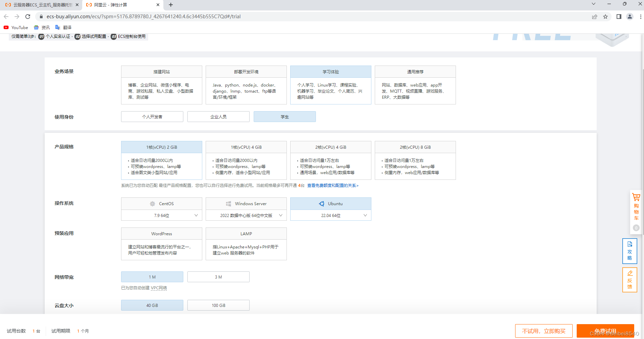644x339 pixels.
Task: Select 部署开发环境 business scenario
Action: (x=246, y=85)
